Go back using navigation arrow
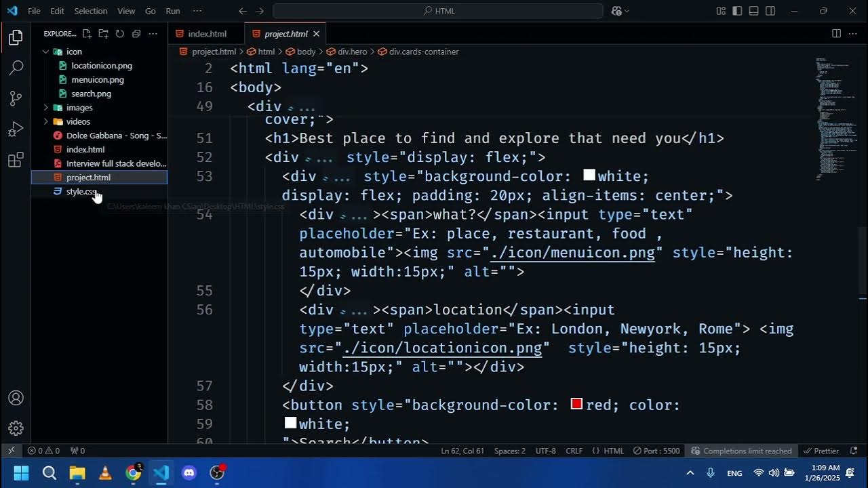 (243, 11)
